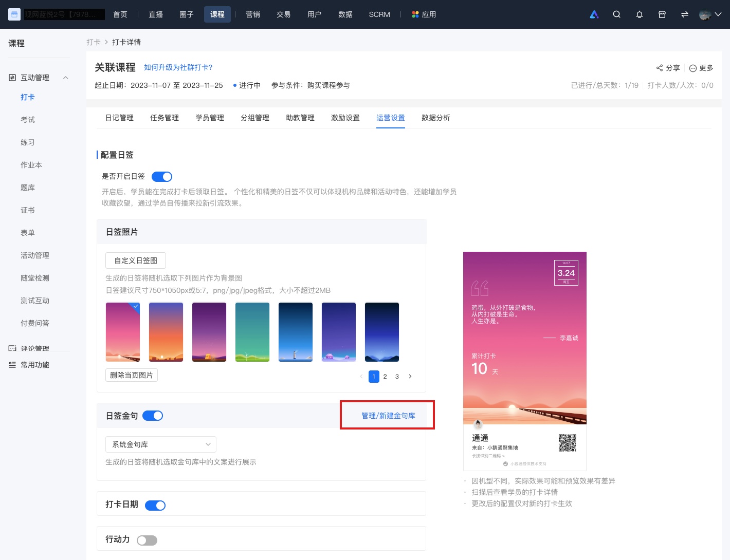Open 考试 in the sidebar
Viewport: 730px width, 560px height.
click(x=28, y=120)
